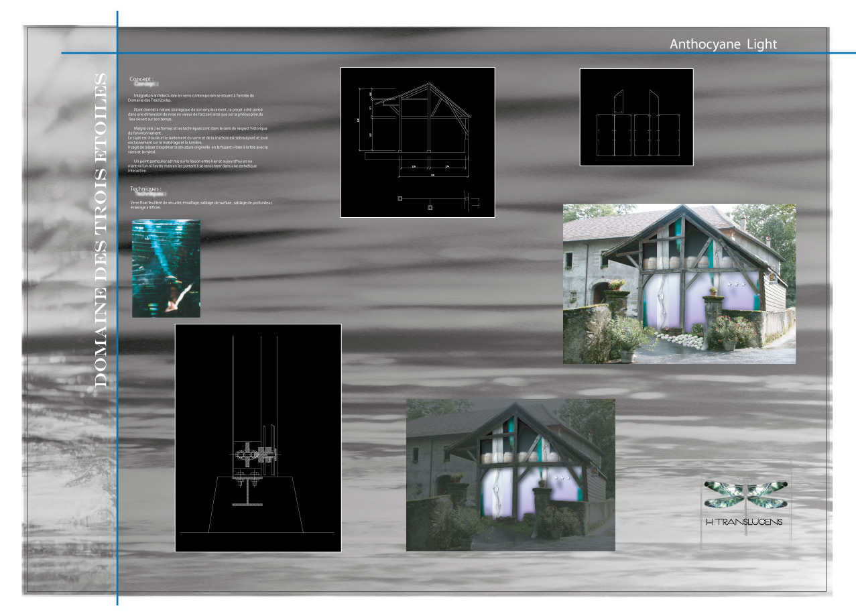Select the Anthocyane Light title text
The height and width of the screenshot is (616, 856).
[x=723, y=44]
